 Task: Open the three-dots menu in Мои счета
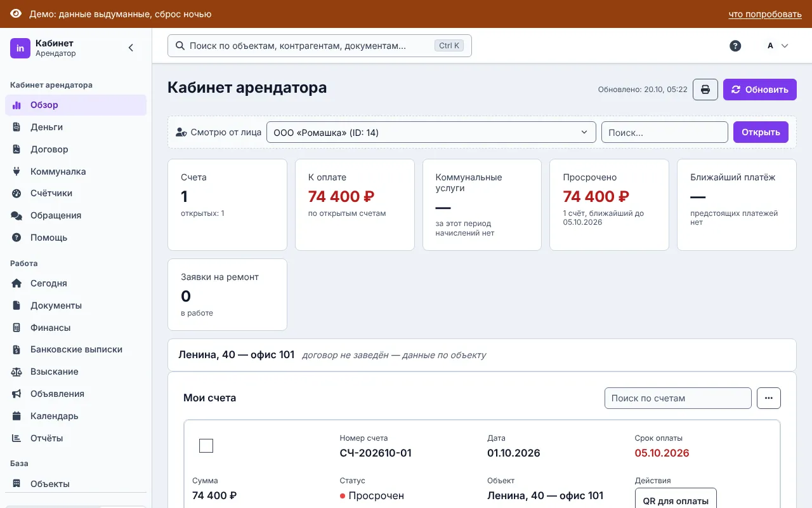769,398
